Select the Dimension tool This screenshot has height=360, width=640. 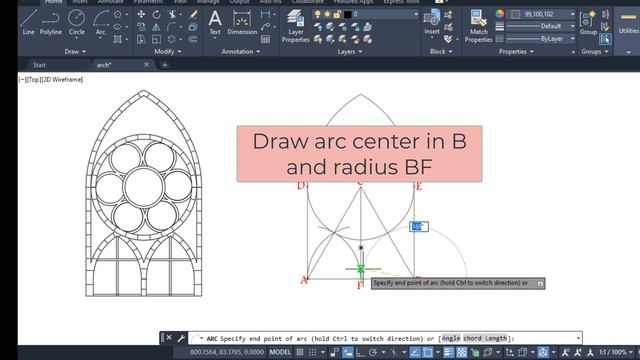coord(242,22)
